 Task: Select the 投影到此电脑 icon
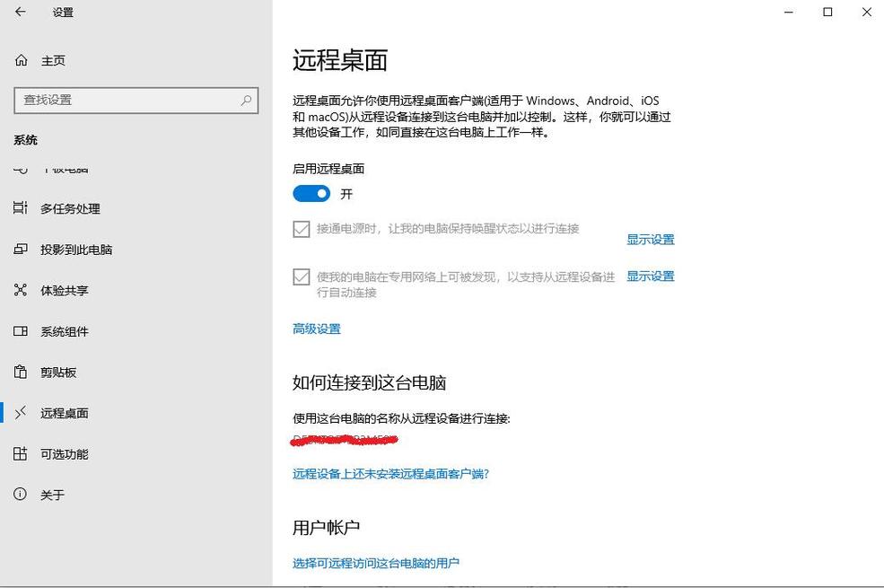coord(21,250)
